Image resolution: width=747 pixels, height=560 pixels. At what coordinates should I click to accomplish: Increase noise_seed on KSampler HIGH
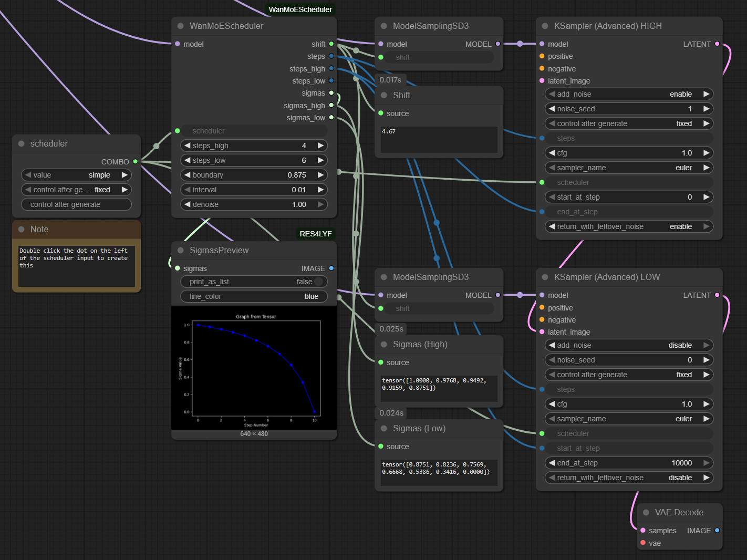pyautogui.click(x=706, y=109)
